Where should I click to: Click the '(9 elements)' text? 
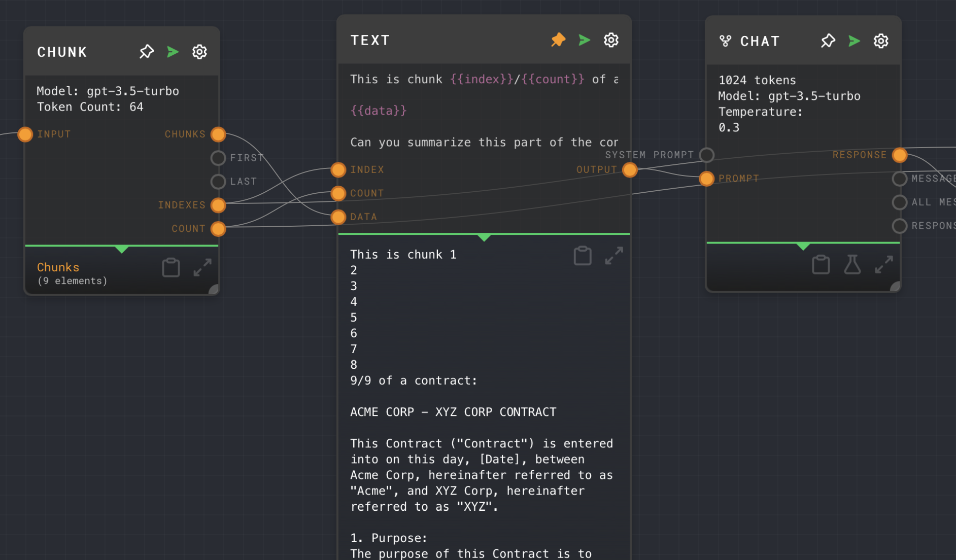(73, 281)
